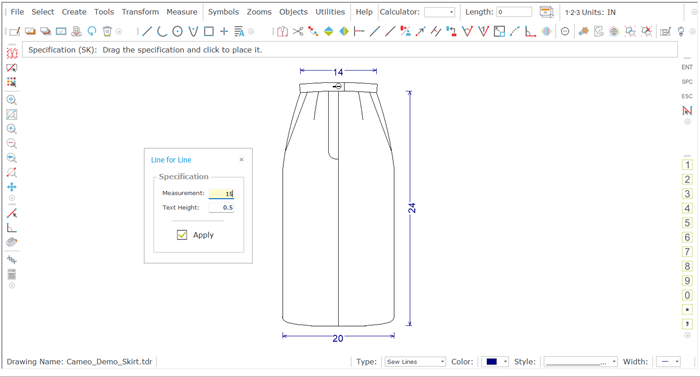Click the split-square scale icon

pos(499,31)
